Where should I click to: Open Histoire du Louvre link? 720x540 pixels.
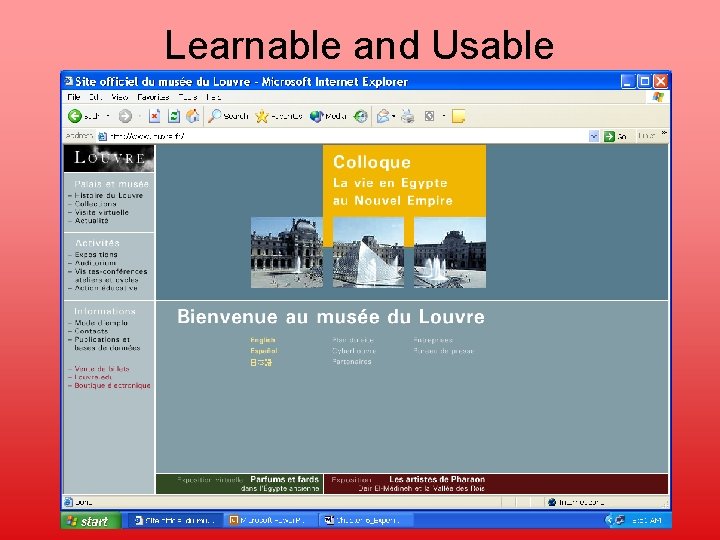(109, 196)
